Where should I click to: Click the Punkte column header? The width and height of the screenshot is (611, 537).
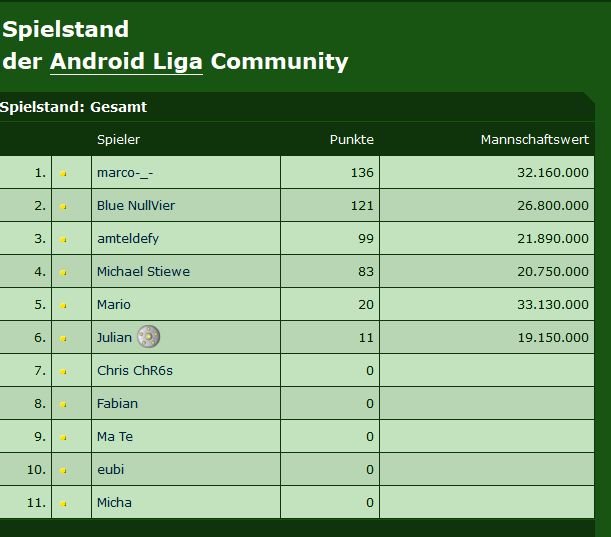351,140
